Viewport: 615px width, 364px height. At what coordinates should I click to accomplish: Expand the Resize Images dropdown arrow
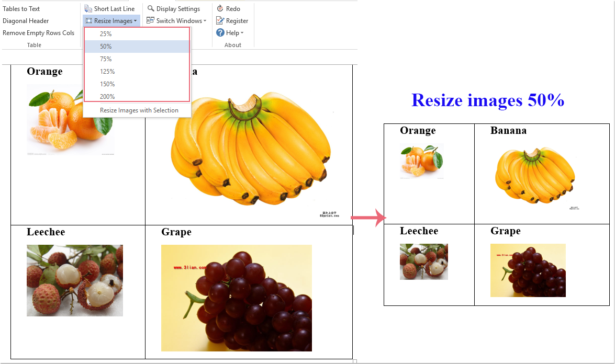pos(136,21)
